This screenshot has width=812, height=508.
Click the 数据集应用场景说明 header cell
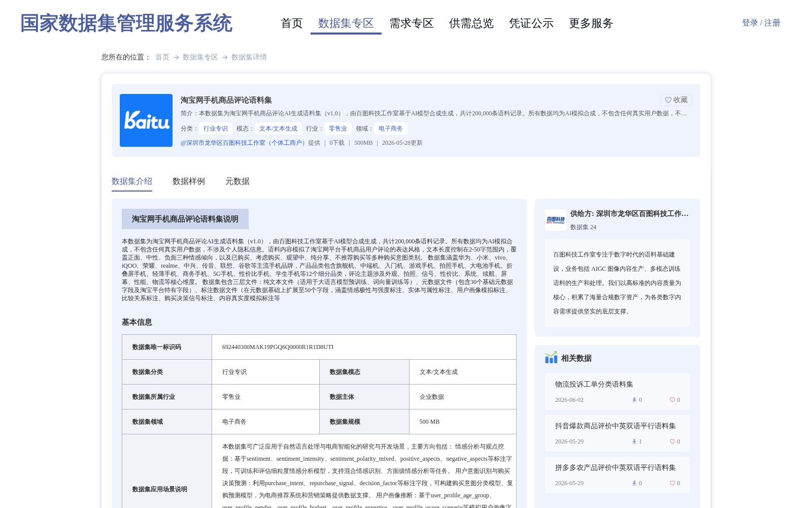point(167,489)
